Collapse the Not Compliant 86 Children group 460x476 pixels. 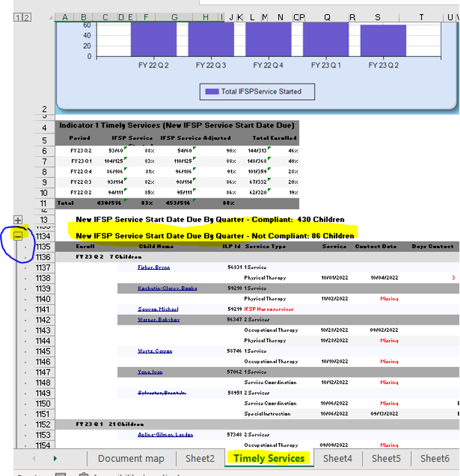click(x=18, y=235)
